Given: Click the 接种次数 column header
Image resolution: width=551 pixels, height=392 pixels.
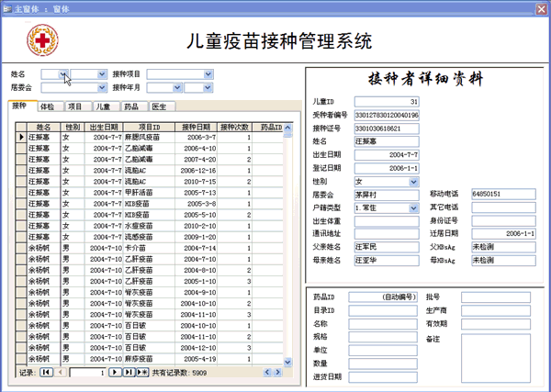Looking at the screenshot, I should (x=234, y=128).
